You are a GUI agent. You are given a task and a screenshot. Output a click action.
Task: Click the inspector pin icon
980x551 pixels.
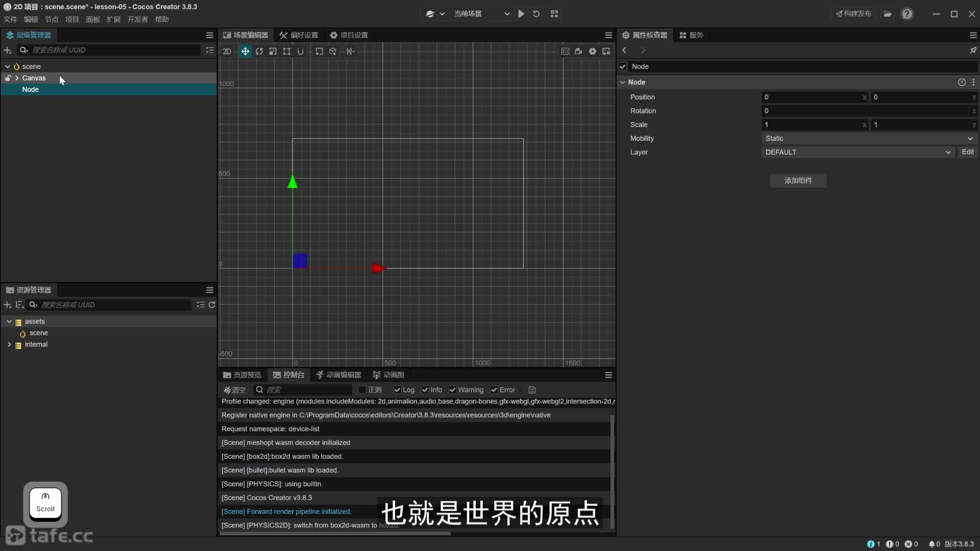click(973, 50)
